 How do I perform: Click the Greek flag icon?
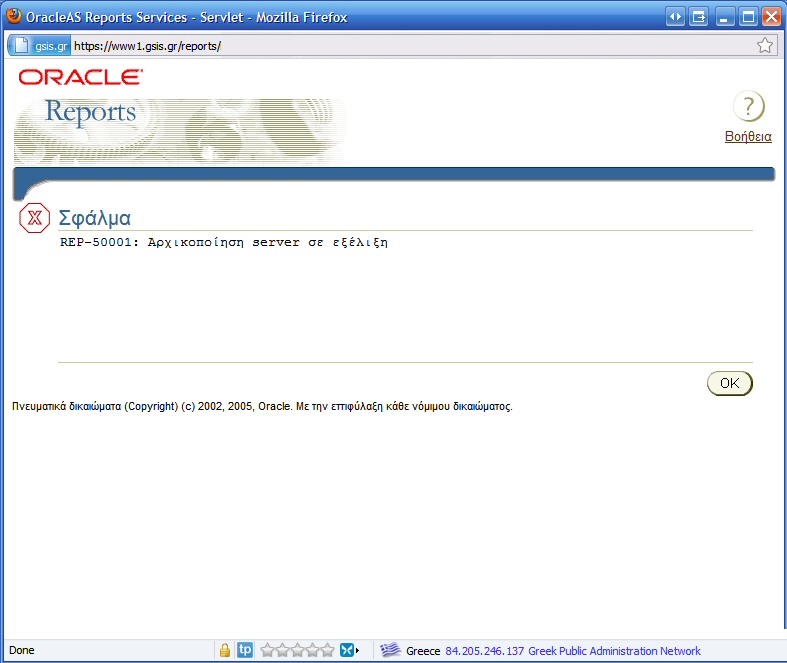(x=390, y=650)
